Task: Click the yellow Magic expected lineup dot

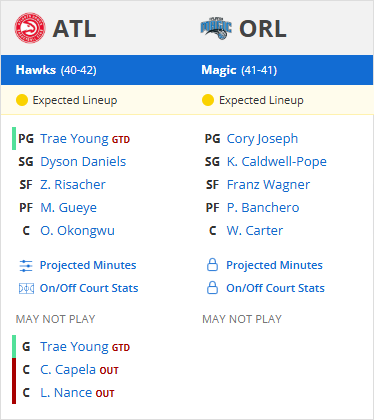Action: pyautogui.click(x=208, y=100)
